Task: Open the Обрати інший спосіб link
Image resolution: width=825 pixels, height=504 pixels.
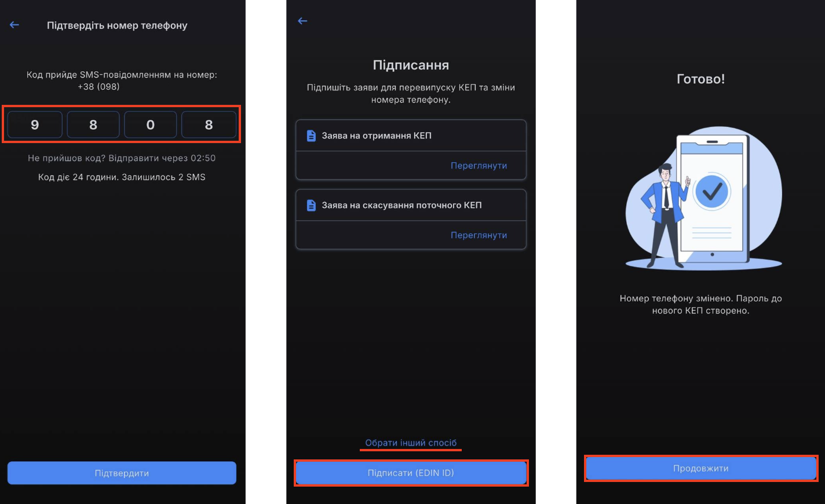Action: [x=411, y=443]
